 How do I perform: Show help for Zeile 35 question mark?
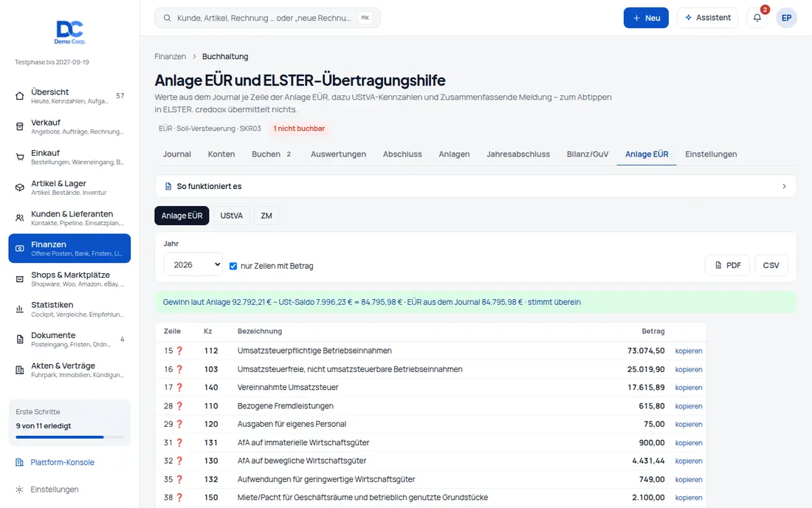(x=179, y=479)
